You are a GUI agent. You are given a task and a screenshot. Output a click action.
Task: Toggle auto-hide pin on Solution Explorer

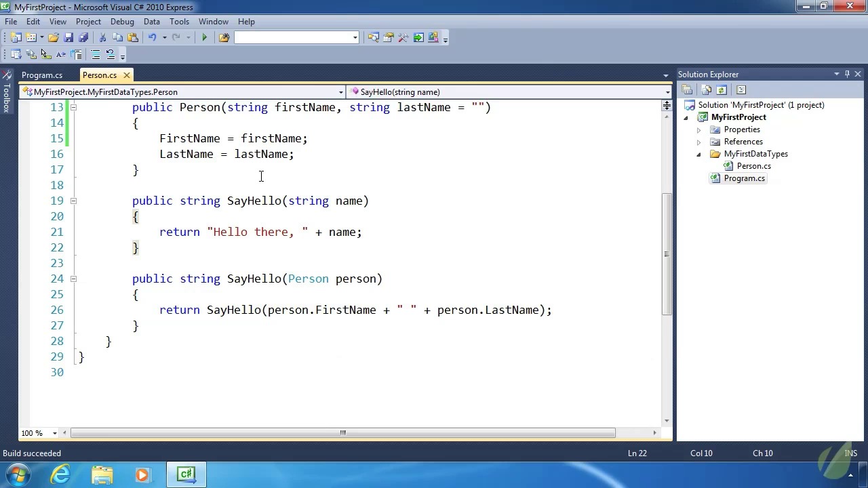pyautogui.click(x=847, y=74)
